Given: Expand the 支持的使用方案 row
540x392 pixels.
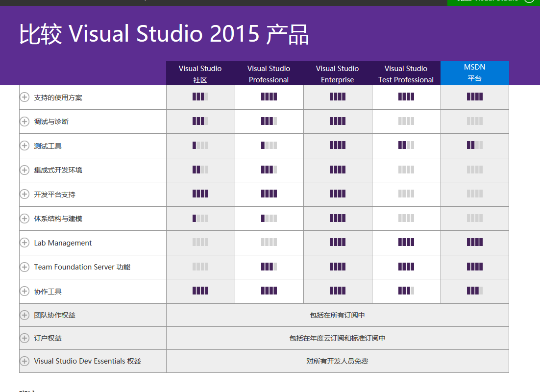Looking at the screenshot, I should click(25, 97).
